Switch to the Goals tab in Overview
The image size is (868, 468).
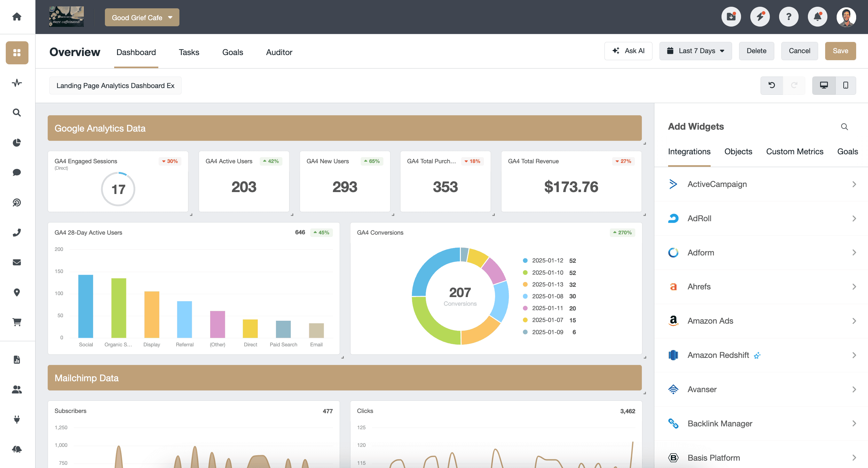233,52
